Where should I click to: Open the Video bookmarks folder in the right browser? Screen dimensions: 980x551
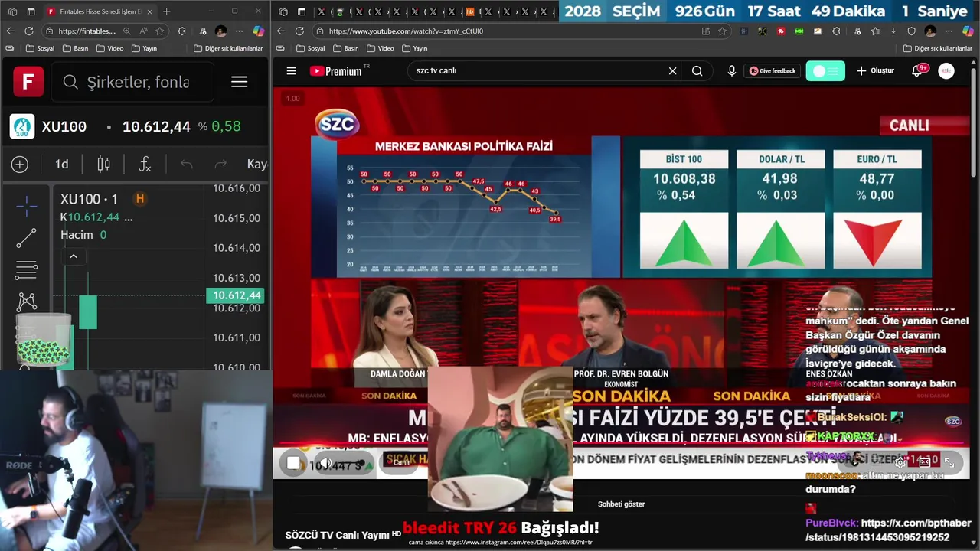380,48
